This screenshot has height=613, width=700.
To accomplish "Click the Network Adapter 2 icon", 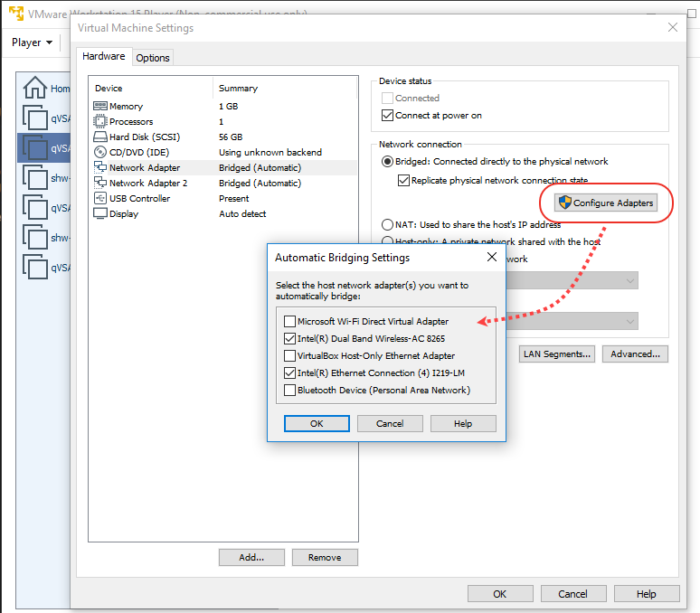I will [x=100, y=183].
